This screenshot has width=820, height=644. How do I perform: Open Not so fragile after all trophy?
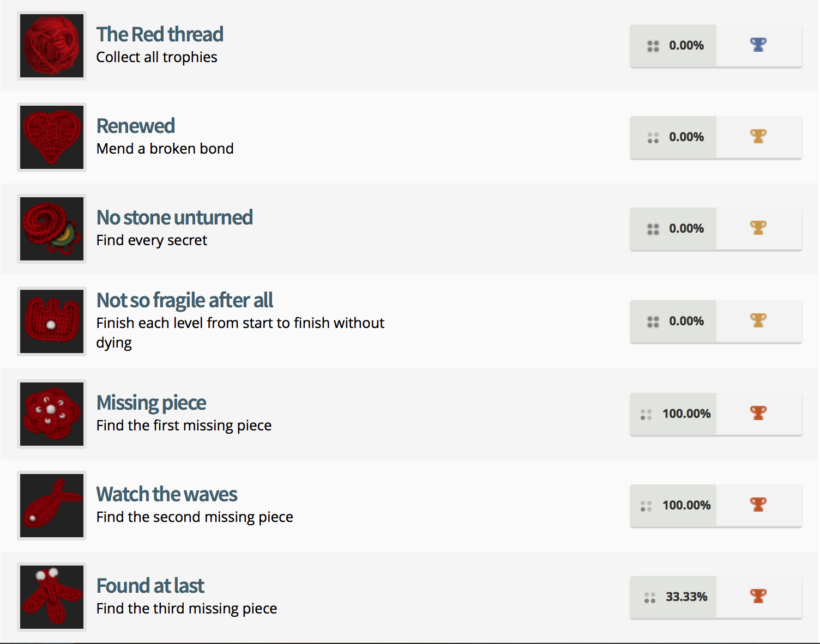coord(185,300)
